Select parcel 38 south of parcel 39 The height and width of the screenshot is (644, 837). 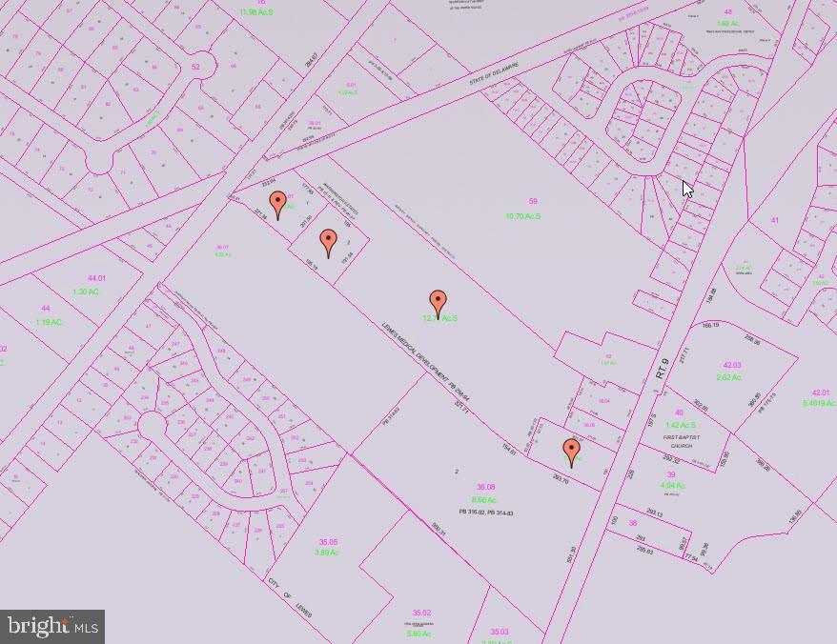[632, 523]
